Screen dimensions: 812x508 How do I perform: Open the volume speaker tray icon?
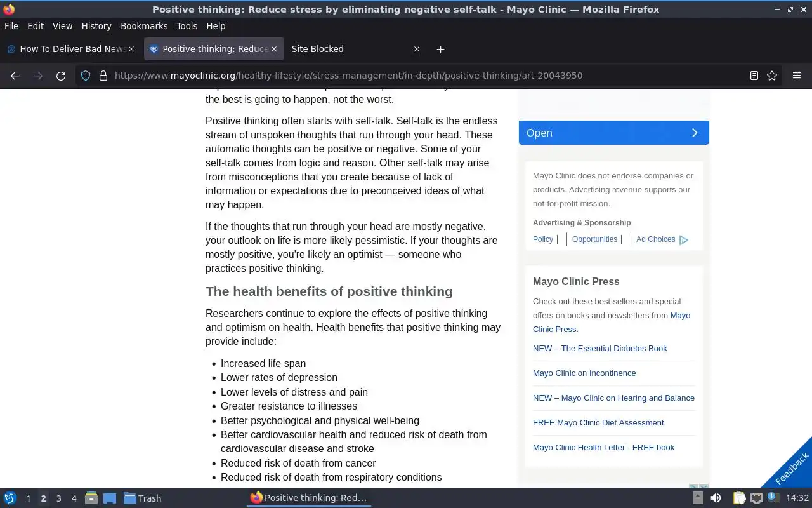pos(716,498)
